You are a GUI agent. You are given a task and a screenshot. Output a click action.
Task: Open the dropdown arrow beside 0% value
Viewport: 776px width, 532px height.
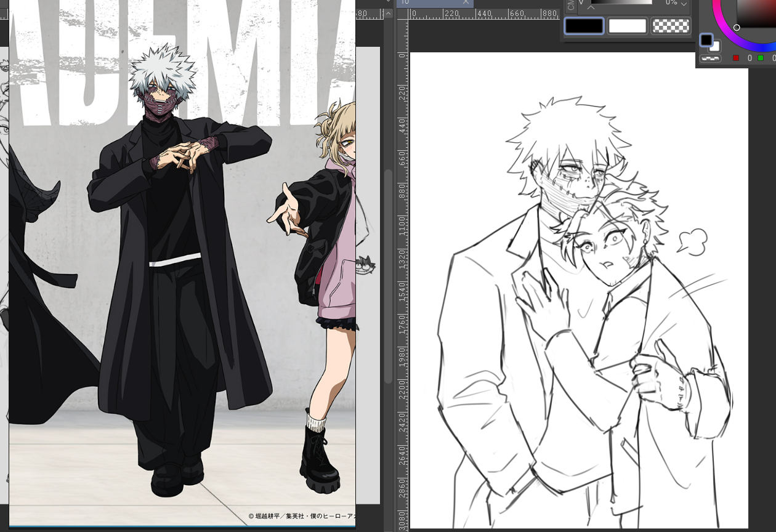[684, 4]
